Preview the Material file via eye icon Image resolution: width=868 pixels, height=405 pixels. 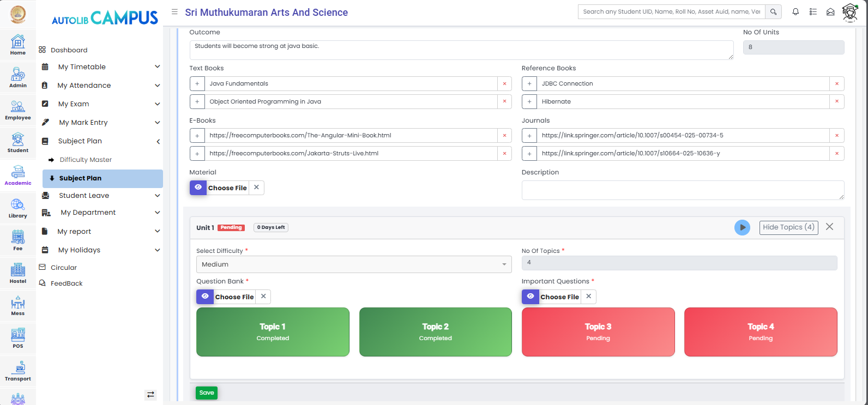pyautogui.click(x=198, y=188)
